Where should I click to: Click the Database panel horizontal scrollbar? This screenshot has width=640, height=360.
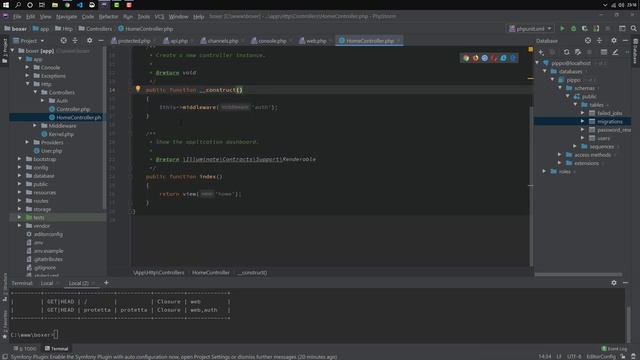click(x=578, y=275)
